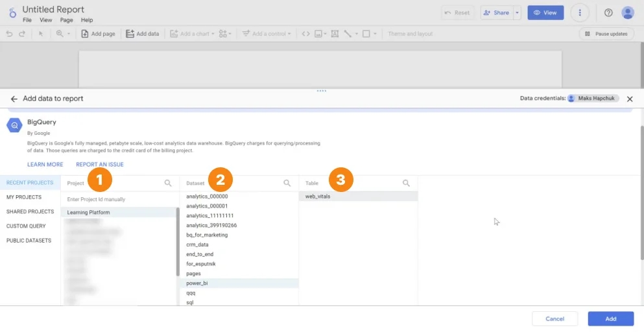Search within the Table column
Image resolution: width=644 pixels, height=334 pixels.
406,183
